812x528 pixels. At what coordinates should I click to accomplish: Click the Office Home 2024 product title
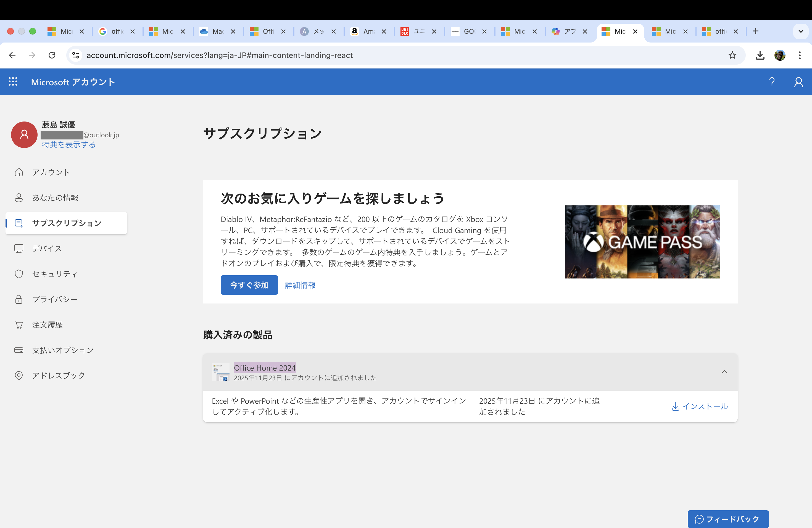coord(265,368)
